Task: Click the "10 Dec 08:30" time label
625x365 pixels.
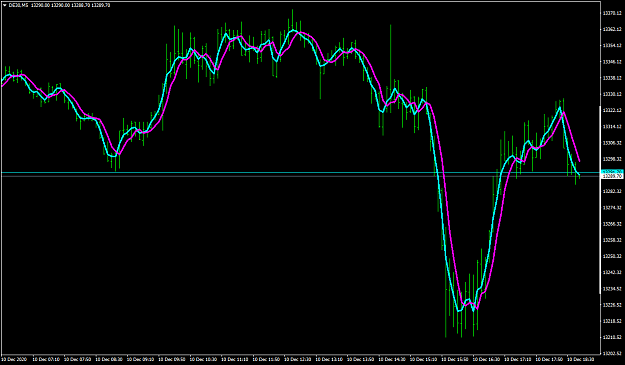Action: pos(110,359)
